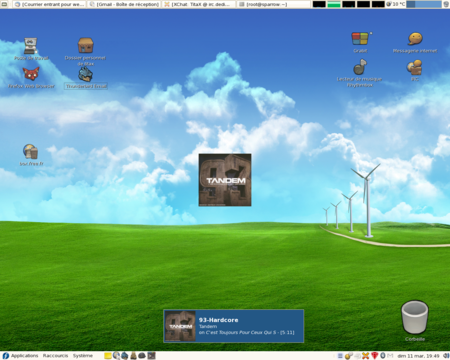Open Lecteur de musique Rhythmbox icon

coord(360,67)
